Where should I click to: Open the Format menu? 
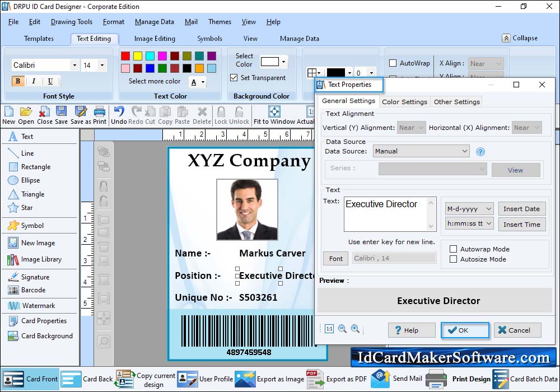pyautogui.click(x=114, y=22)
